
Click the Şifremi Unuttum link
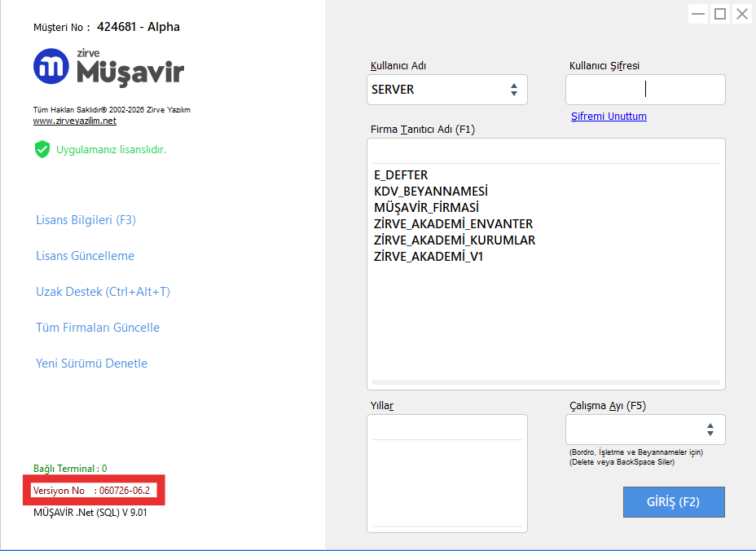click(x=609, y=117)
